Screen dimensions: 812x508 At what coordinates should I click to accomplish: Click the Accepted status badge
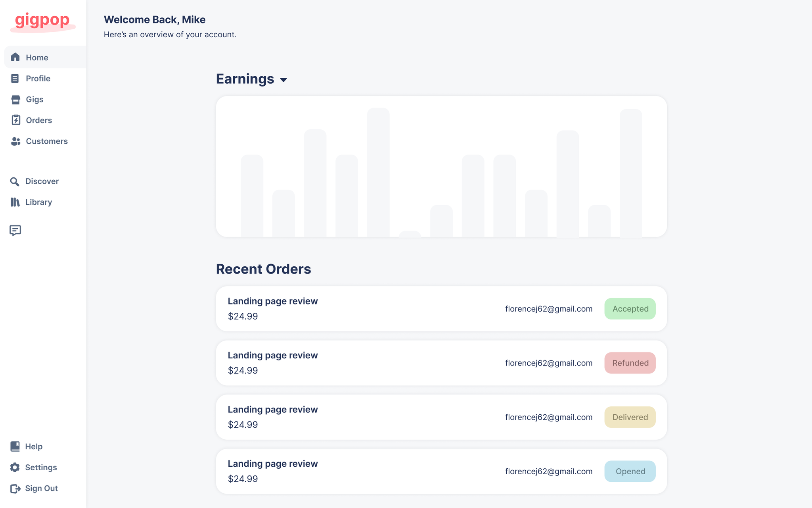click(630, 308)
